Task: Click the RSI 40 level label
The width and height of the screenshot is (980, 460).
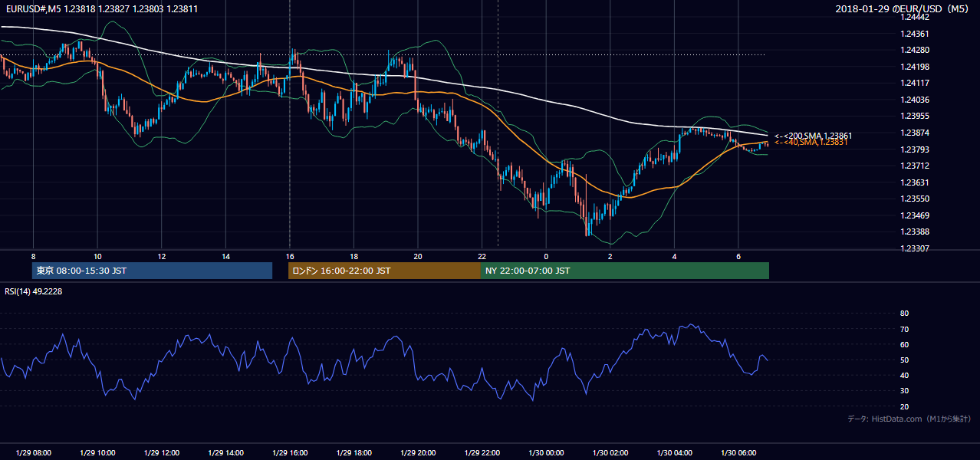Action: 905,375
